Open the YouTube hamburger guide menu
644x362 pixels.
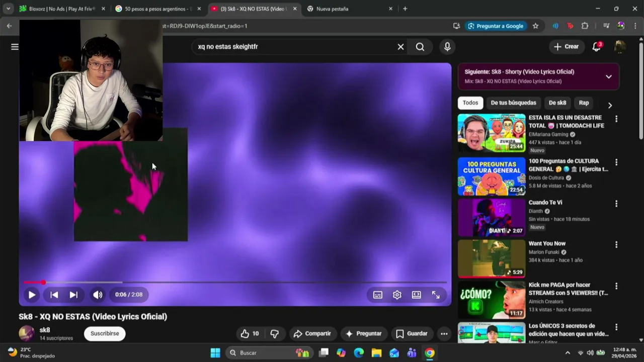tap(15, 47)
